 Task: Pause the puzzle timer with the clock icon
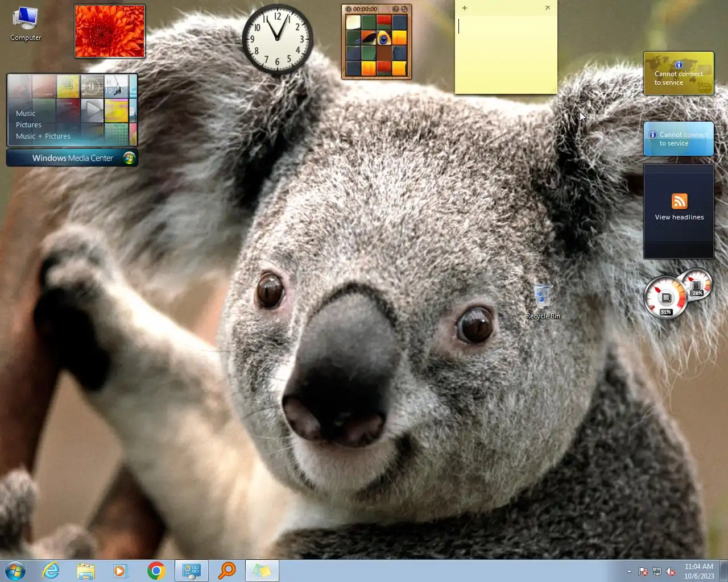[349, 9]
